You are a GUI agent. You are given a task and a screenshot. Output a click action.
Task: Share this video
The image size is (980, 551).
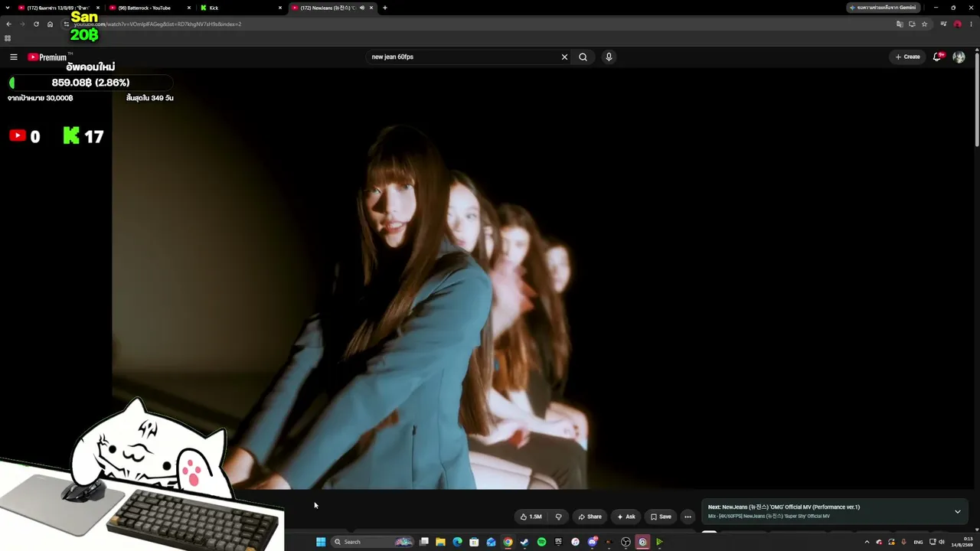[x=590, y=517]
